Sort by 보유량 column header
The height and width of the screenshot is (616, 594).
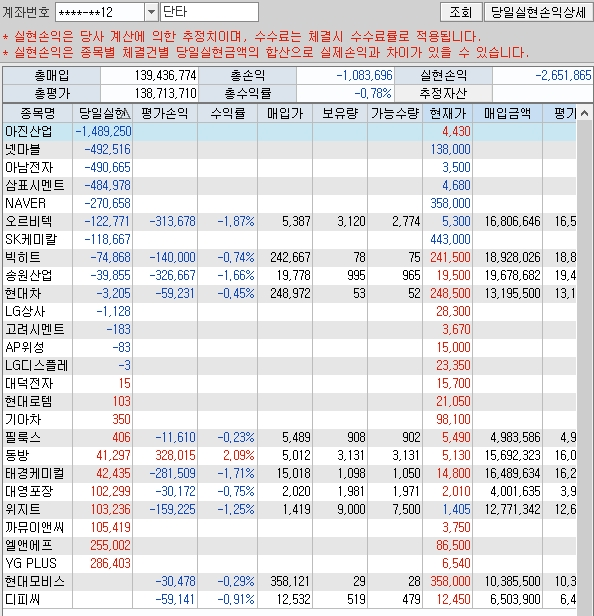click(340, 114)
